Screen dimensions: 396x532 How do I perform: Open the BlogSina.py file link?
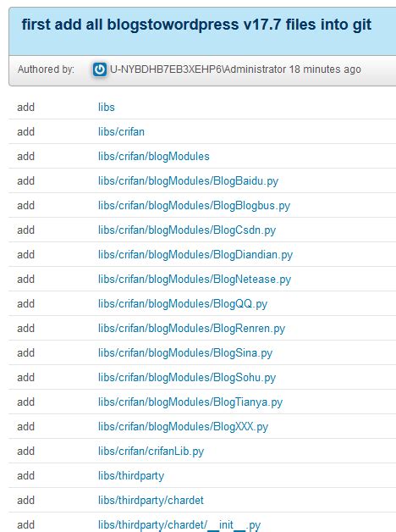[x=185, y=353]
